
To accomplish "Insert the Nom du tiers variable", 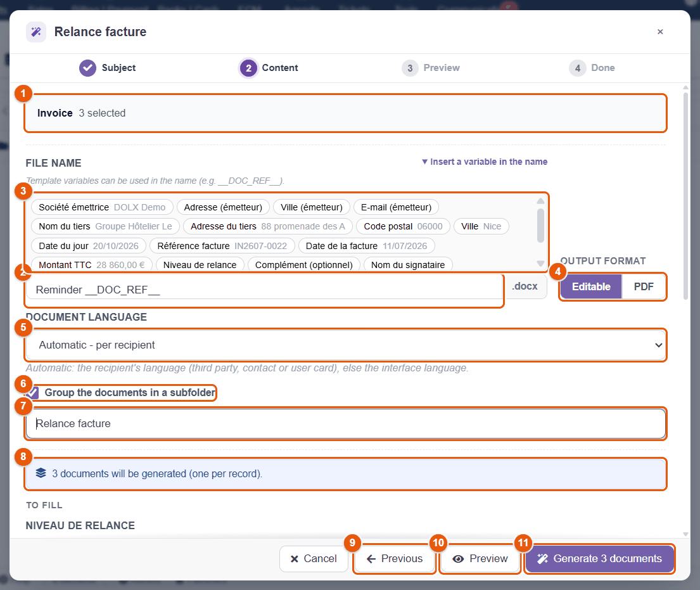I will (105, 226).
